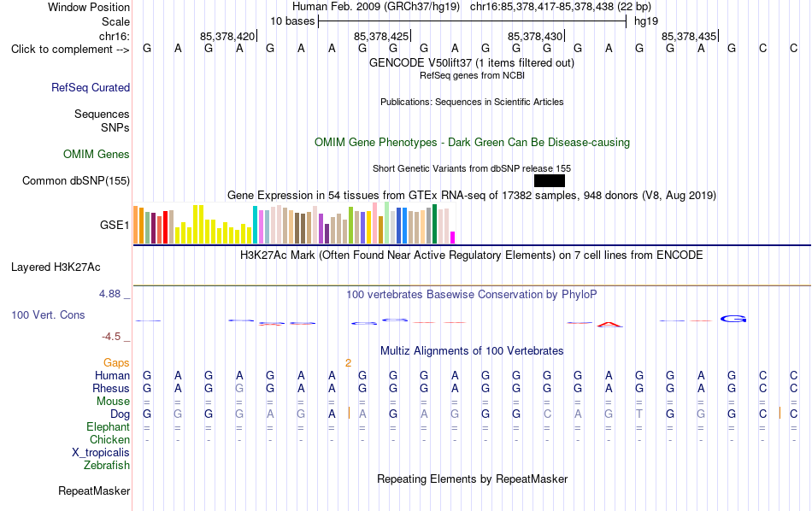Click the 'SNPs' track label
Image resolution: width=812 pixels, height=511 pixels.
115,127
